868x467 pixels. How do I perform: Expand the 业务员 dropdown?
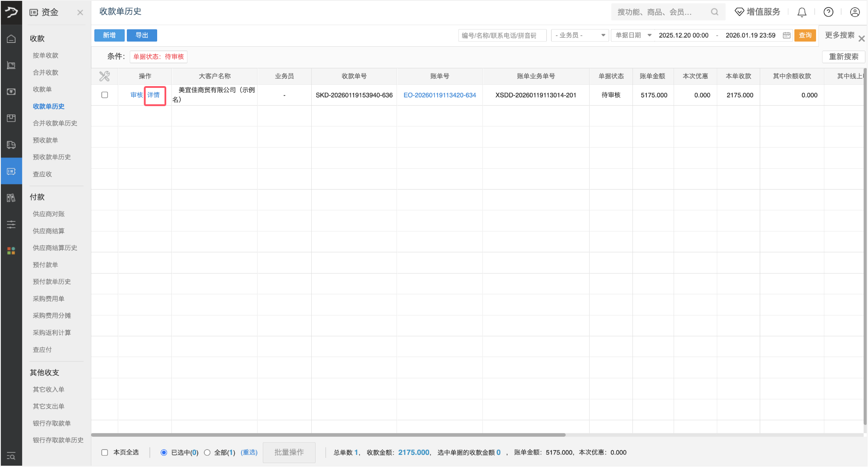click(x=580, y=35)
